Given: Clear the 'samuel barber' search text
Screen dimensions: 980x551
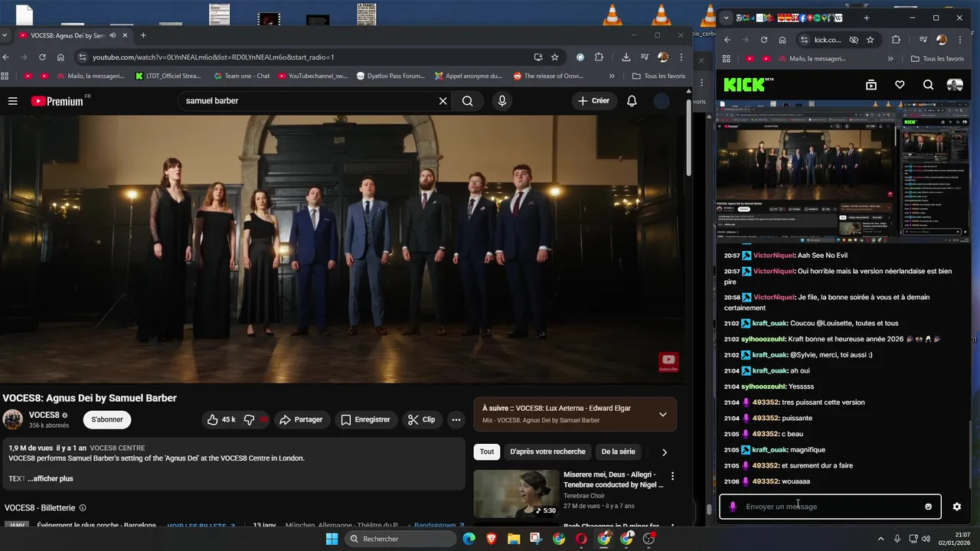Looking at the screenshot, I should pyautogui.click(x=443, y=101).
